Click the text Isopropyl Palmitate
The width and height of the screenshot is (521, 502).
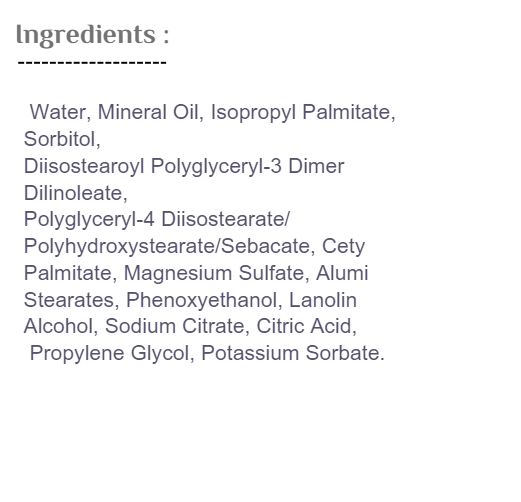[303, 113]
